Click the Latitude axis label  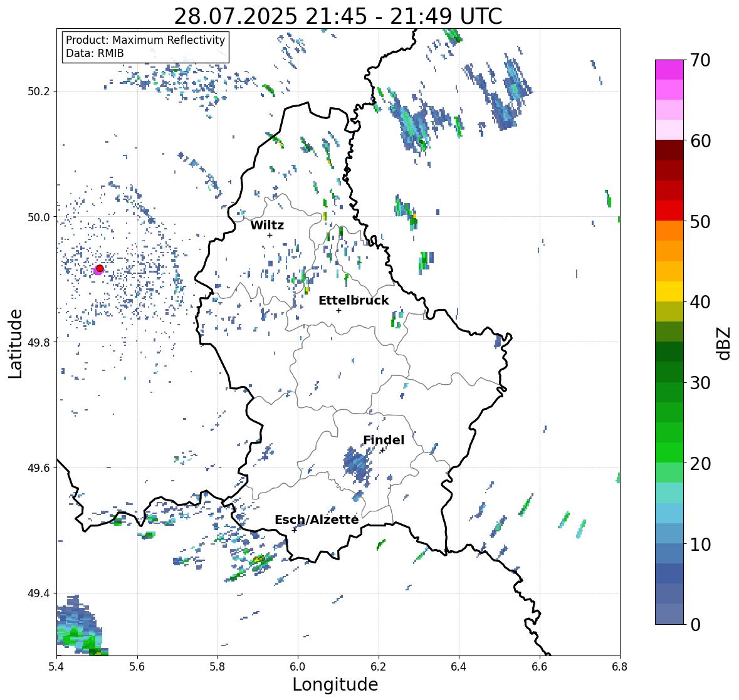click(15, 343)
